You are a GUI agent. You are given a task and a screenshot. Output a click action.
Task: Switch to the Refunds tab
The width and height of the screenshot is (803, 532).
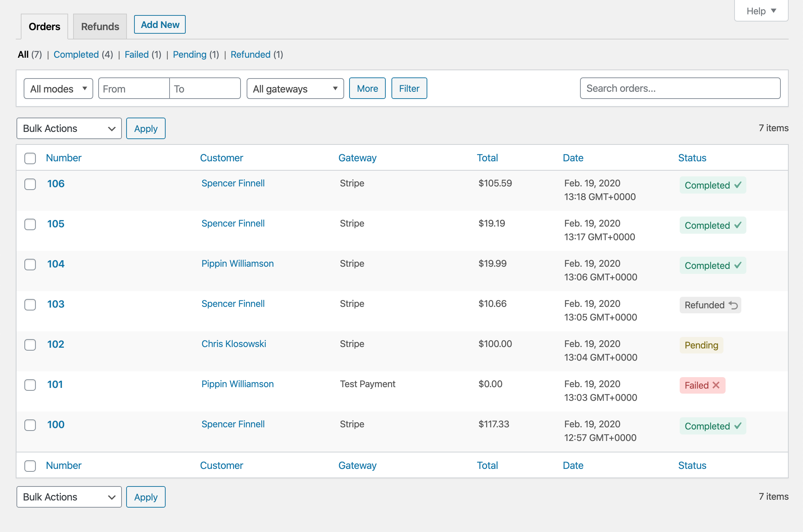pos(100,27)
